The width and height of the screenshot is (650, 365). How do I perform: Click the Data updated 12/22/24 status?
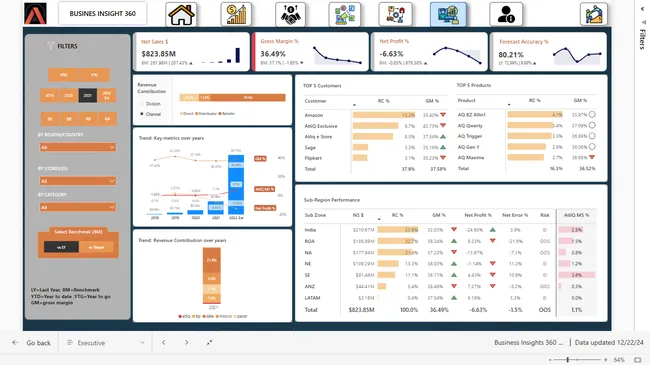pos(609,343)
